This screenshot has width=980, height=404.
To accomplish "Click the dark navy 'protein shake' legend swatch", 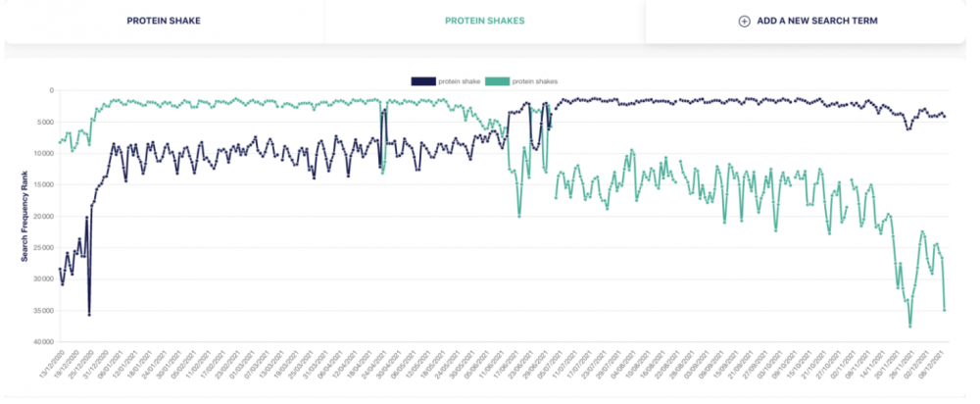I will tap(424, 81).
